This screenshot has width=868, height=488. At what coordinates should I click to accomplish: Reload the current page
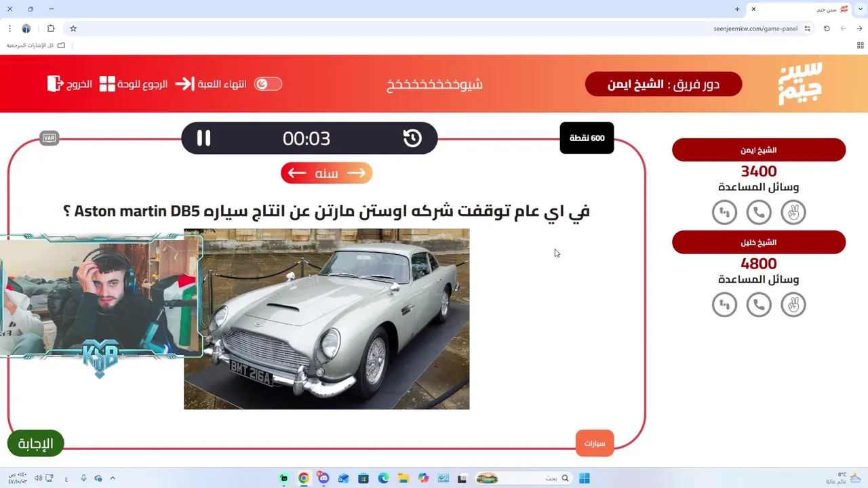[827, 28]
